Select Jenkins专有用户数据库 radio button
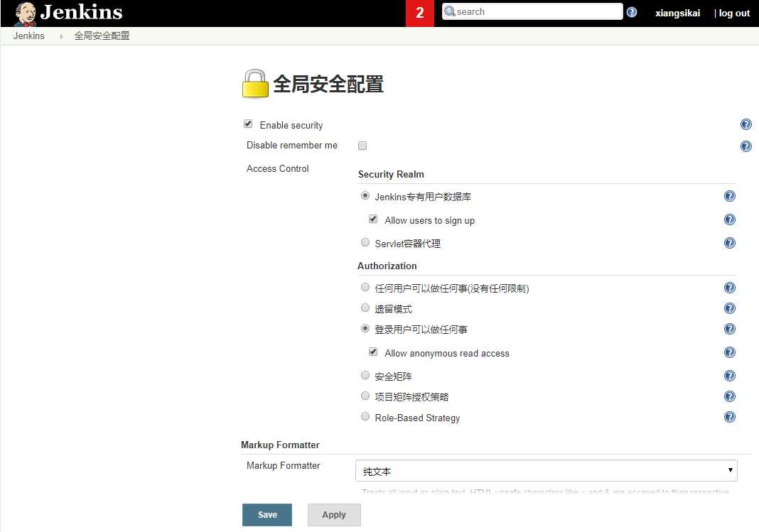 click(x=365, y=195)
